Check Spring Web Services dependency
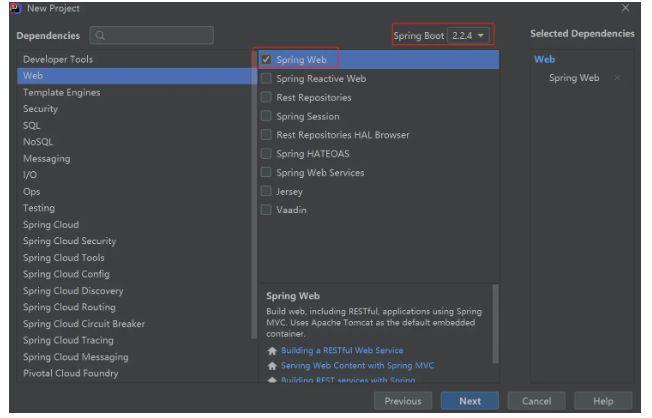 click(266, 172)
